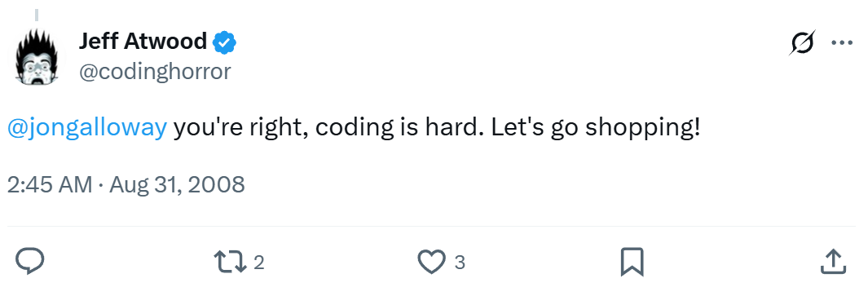Image resolution: width=868 pixels, height=296 pixels.
Task: Click the reply speech bubble icon
Action: pos(29,262)
